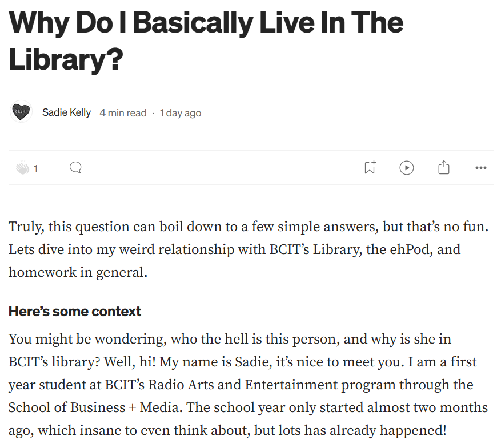The width and height of the screenshot is (501, 448).
Task: Open Sadie Kelly's profile via her name
Action: click(66, 112)
